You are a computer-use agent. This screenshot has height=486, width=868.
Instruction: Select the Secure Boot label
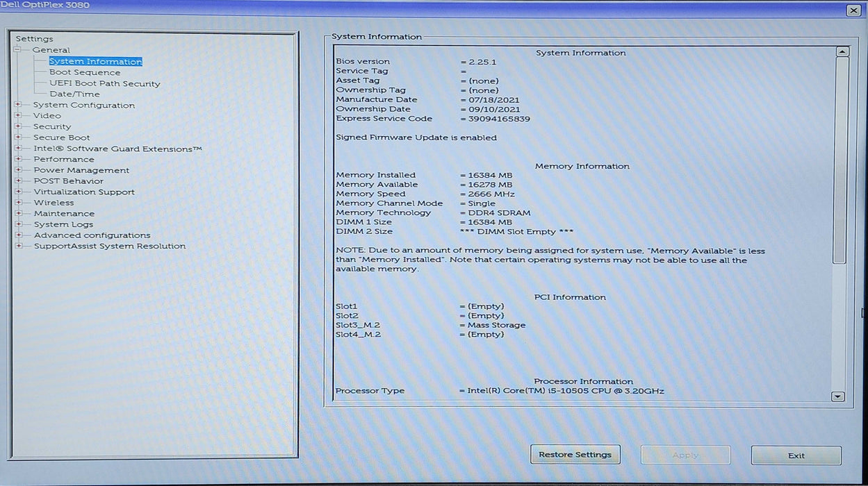pos(62,137)
